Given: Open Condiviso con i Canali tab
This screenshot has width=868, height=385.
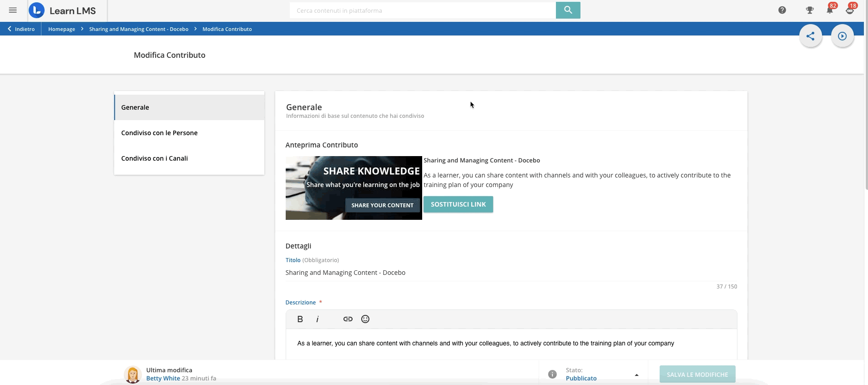Looking at the screenshot, I should click(189, 158).
